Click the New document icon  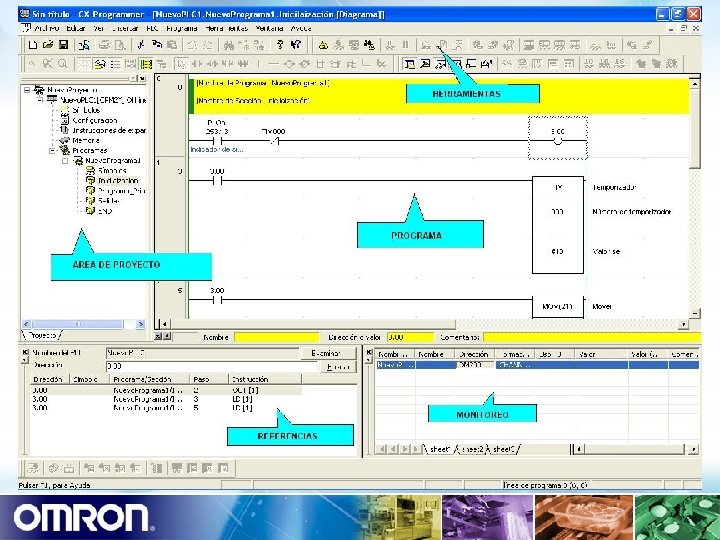pyautogui.click(x=33, y=45)
